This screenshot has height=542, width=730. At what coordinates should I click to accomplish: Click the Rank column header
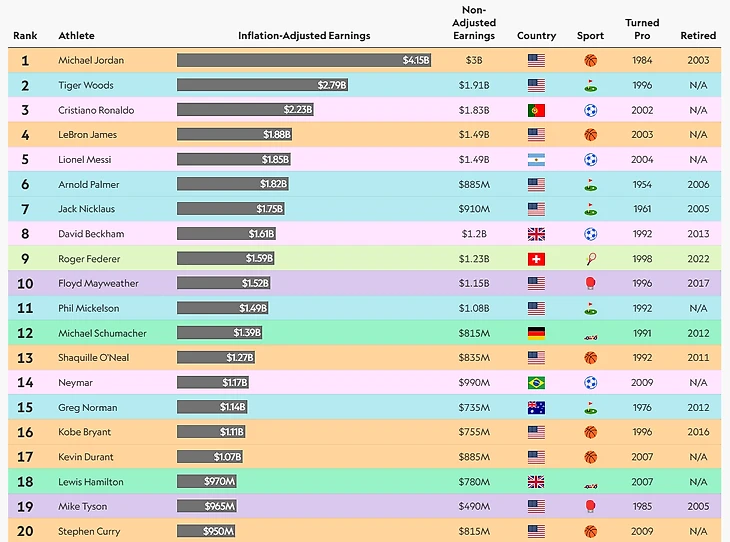tap(24, 36)
